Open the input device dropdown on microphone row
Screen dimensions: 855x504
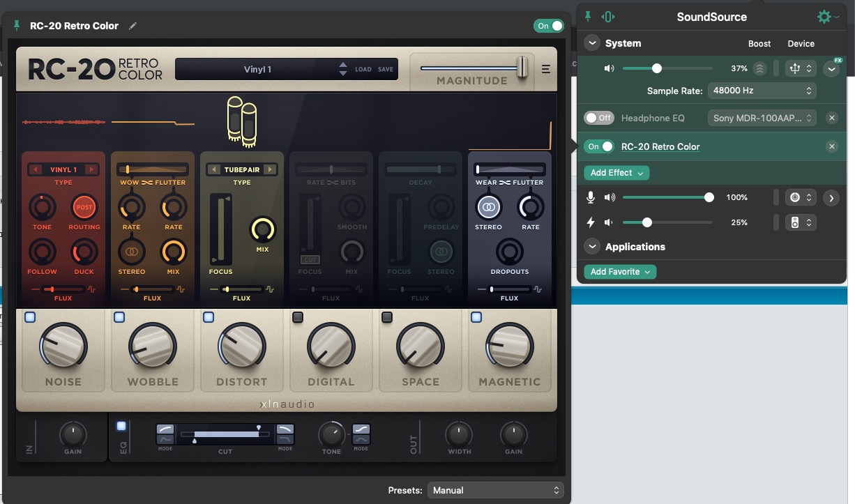[x=800, y=197]
